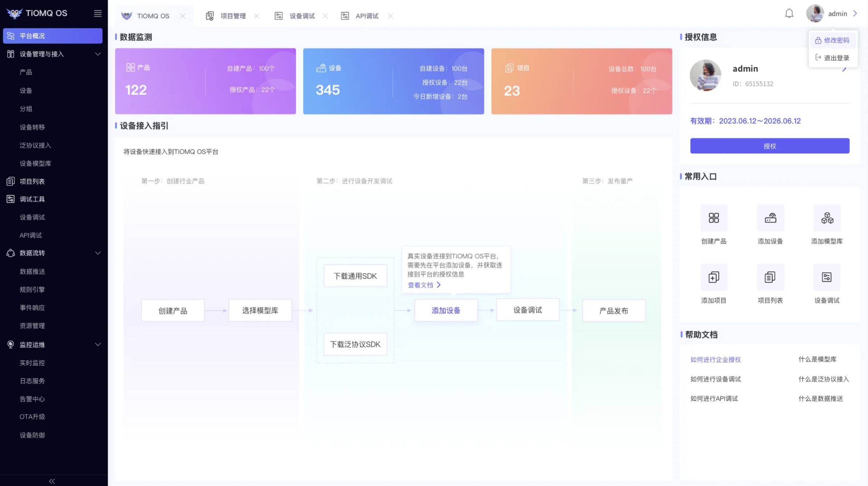Open profile chevron beside admin in 授权信息
This screenshot has height=486, width=868.
(x=844, y=70)
